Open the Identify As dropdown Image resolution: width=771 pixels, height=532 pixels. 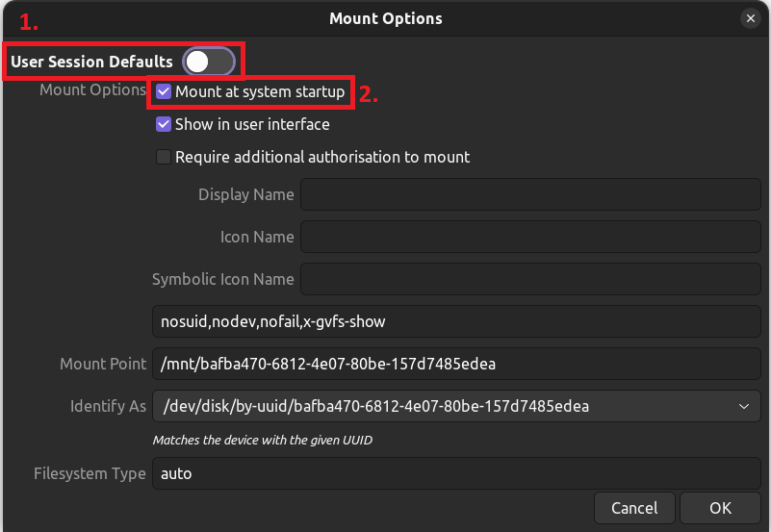[456, 406]
